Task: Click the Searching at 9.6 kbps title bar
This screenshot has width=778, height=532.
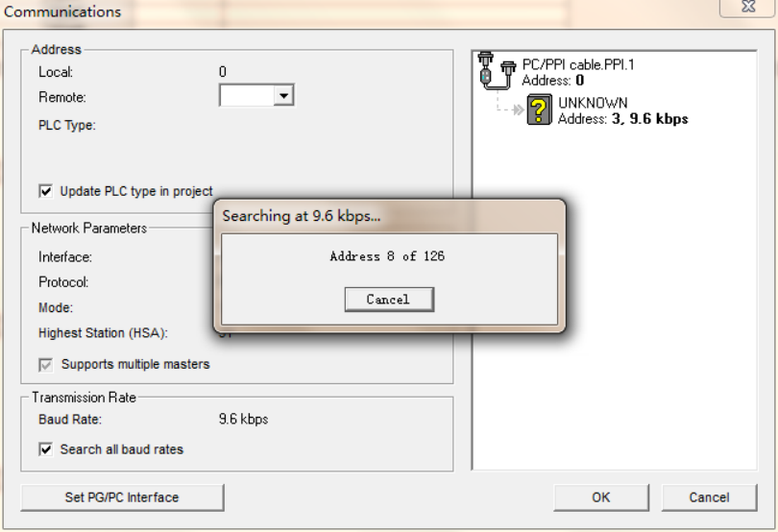Action: [390, 216]
